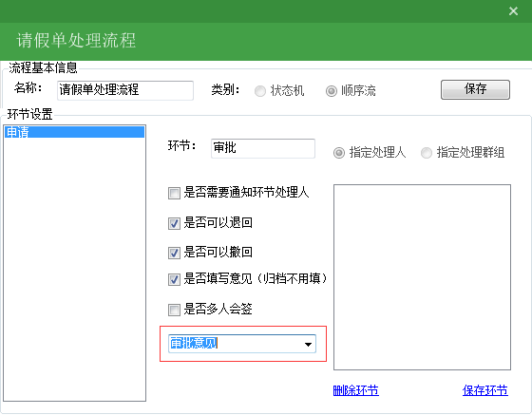Click the 保存 button
Image resolution: width=532 pixels, height=415 pixels.
pos(475,89)
